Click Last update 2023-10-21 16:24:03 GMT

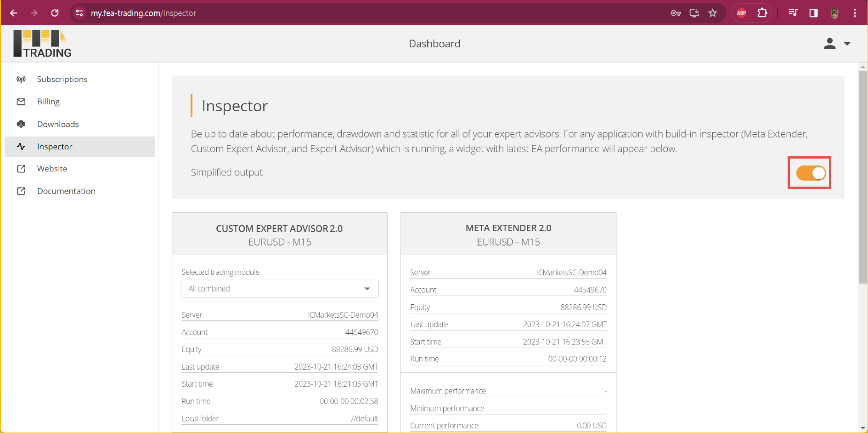336,367
